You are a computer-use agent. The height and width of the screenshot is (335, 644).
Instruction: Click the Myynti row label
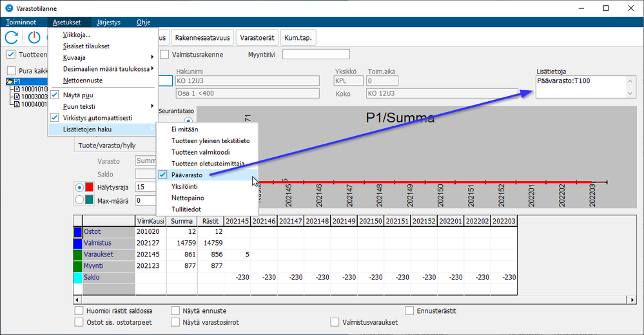pyautogui.click(x=108, y=266)
